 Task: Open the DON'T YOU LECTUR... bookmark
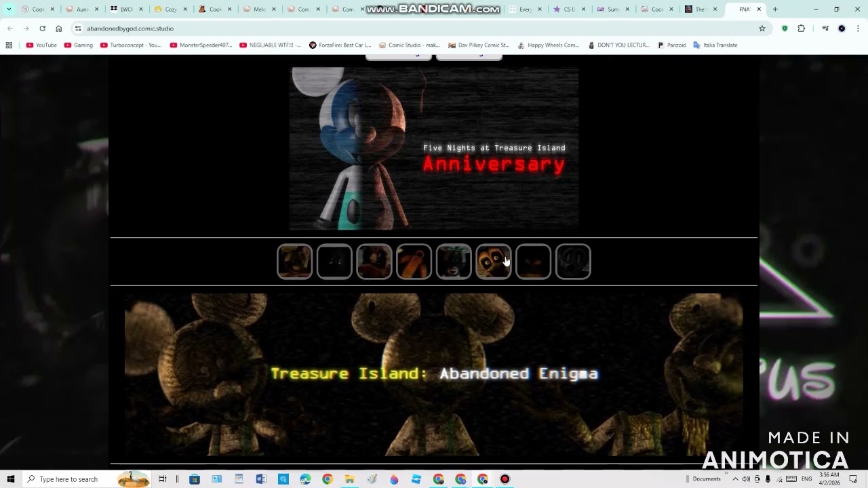(x=618, y=45)
